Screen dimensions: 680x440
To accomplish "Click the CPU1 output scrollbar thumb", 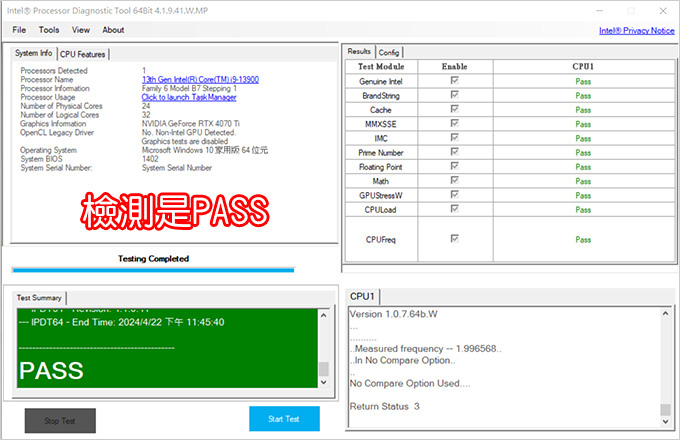I will tap(665, 410).
